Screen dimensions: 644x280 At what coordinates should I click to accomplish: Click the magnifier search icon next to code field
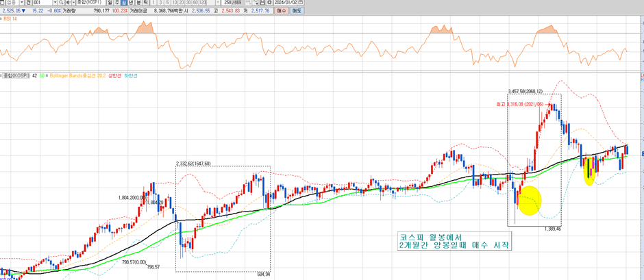click(61, 2)
